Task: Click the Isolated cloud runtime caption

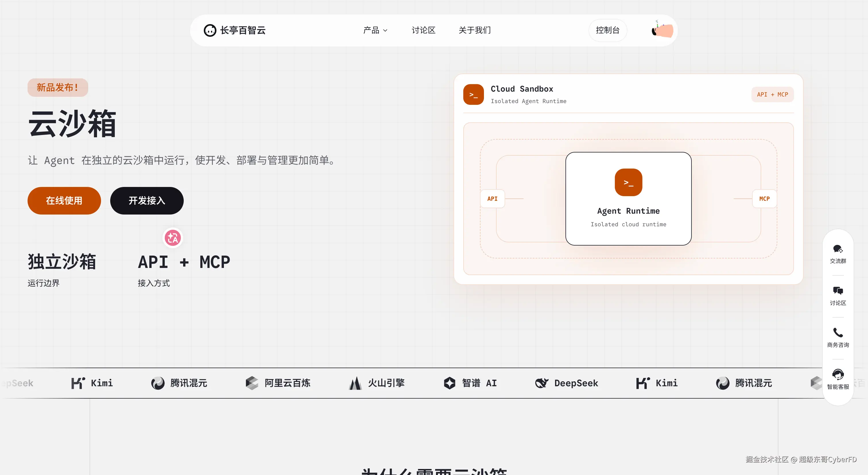Action: (x=628, y=225)
